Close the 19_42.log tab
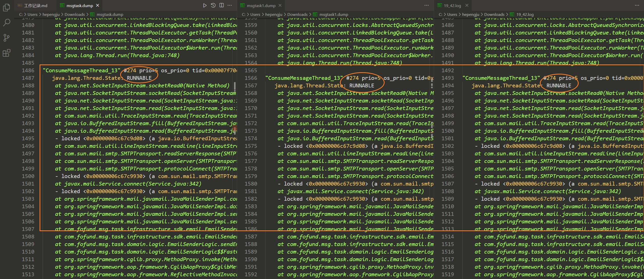The width and height of the screenshot is (644, 279). 467,5
